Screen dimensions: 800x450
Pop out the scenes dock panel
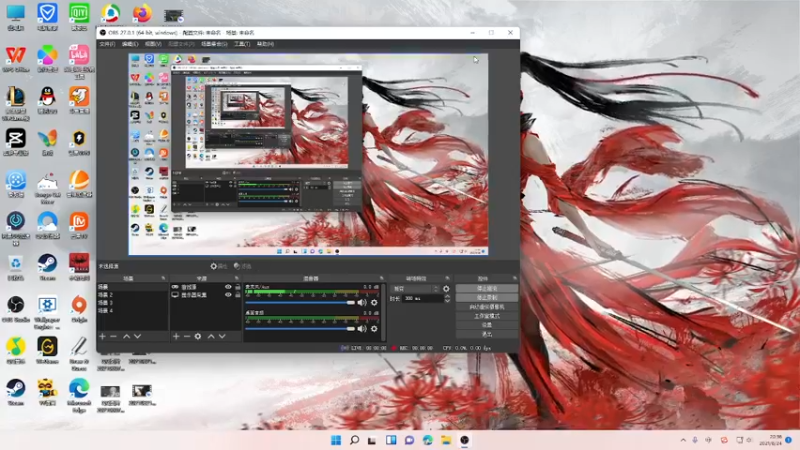163,279
